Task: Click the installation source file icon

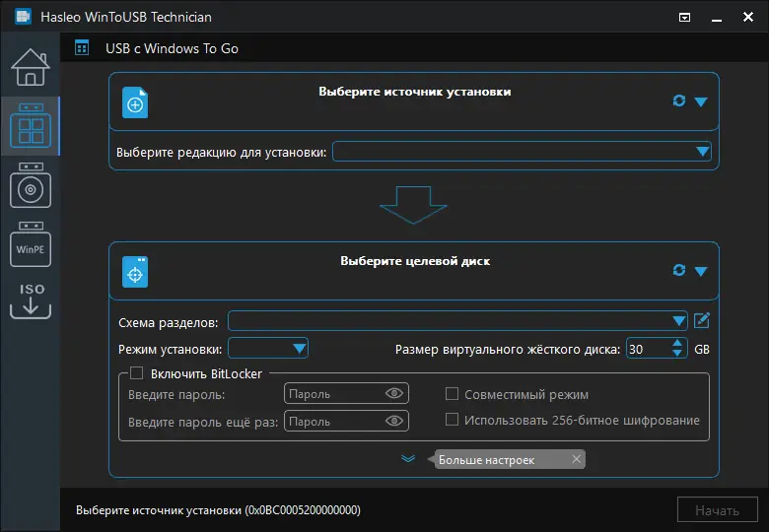Action: point(135,102)
